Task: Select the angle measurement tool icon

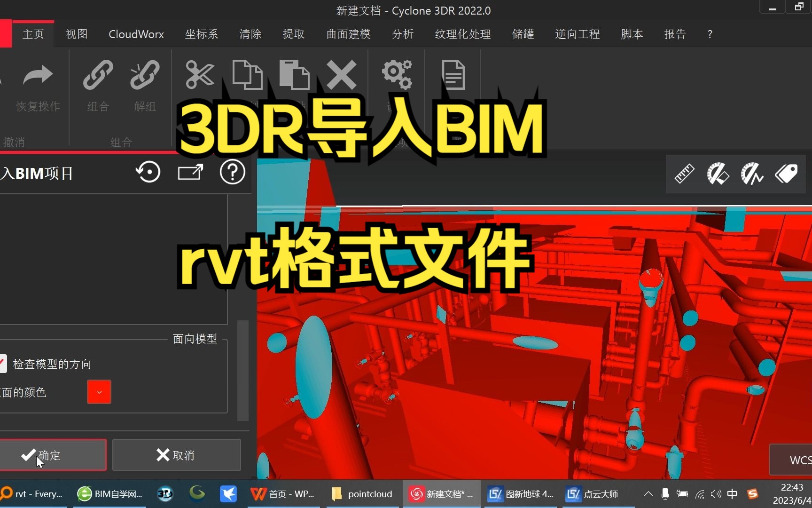Action: (x=718, y=174)
